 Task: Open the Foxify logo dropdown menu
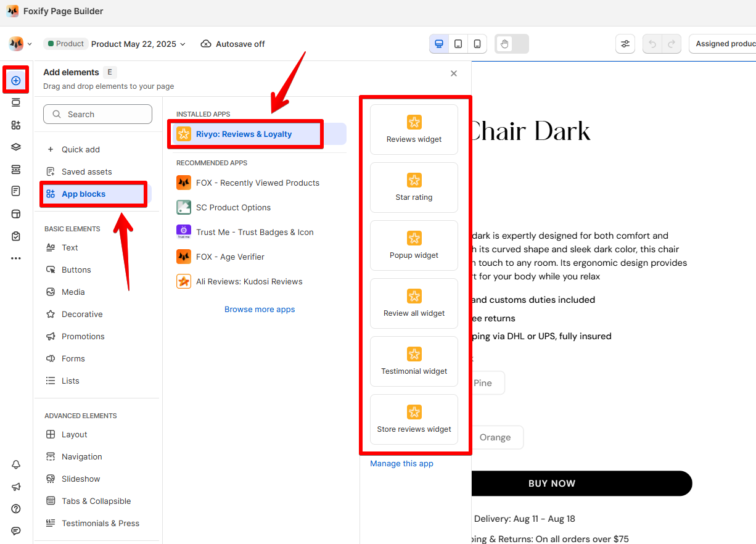(x=20, y=44)
